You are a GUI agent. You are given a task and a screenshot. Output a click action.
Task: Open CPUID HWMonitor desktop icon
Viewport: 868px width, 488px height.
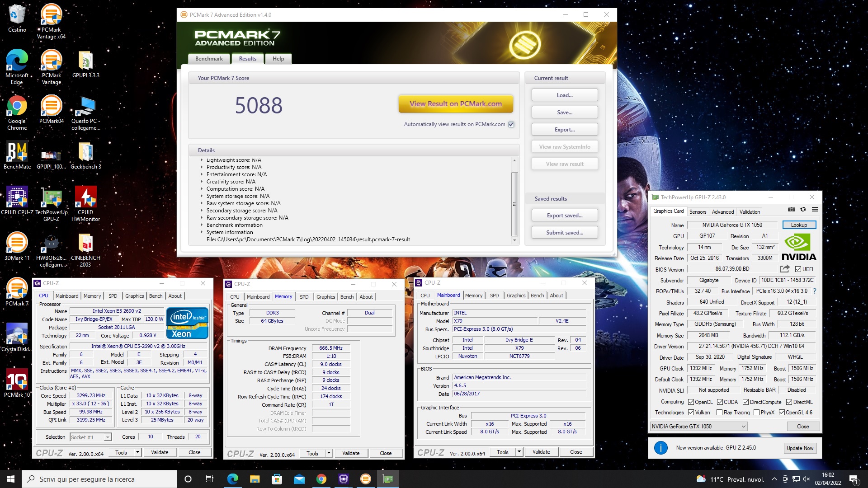(x=85, y=204)
